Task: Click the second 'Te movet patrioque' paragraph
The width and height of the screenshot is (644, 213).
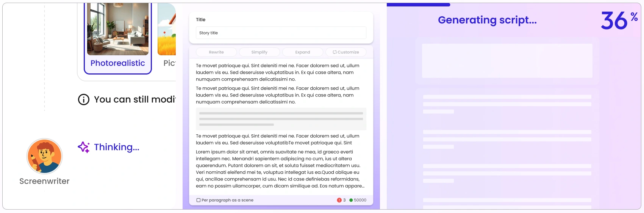Action: (278, 95)
